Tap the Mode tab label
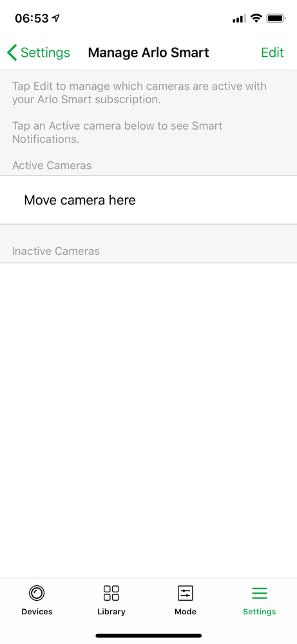The image size is (297, 644). (x=186, y=612)
